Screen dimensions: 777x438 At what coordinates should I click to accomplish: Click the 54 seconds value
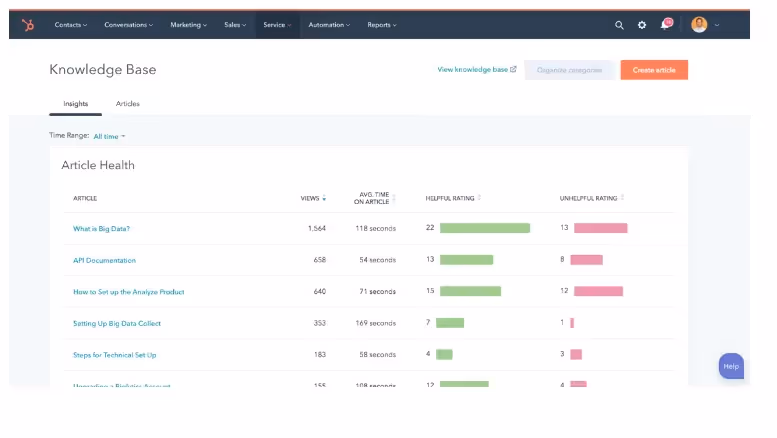tap(378, 260)
